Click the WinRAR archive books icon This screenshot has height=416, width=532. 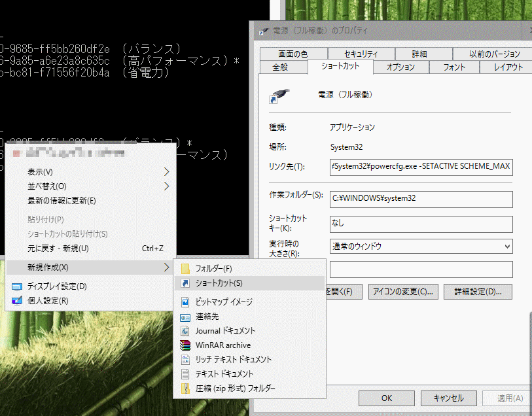(185, 345)
